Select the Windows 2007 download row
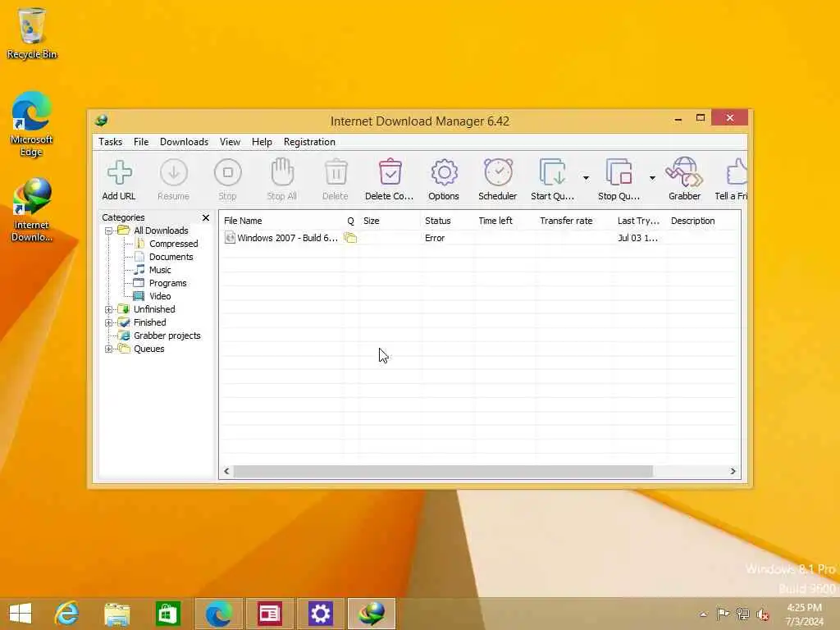The image size is (840, 630). pyautogui.click(x=479, y=238)
